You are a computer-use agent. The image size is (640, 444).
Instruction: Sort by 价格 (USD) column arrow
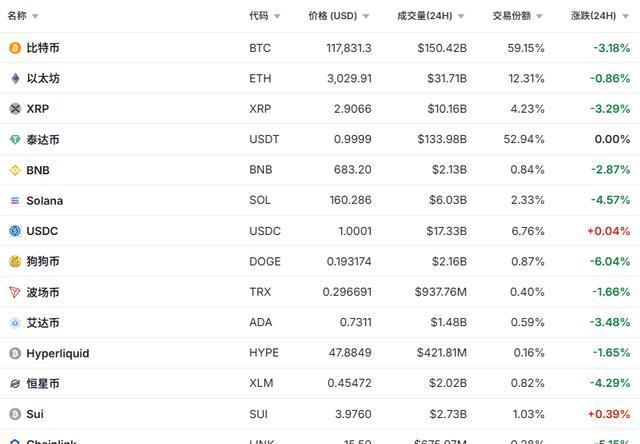[x=366, y=16]
